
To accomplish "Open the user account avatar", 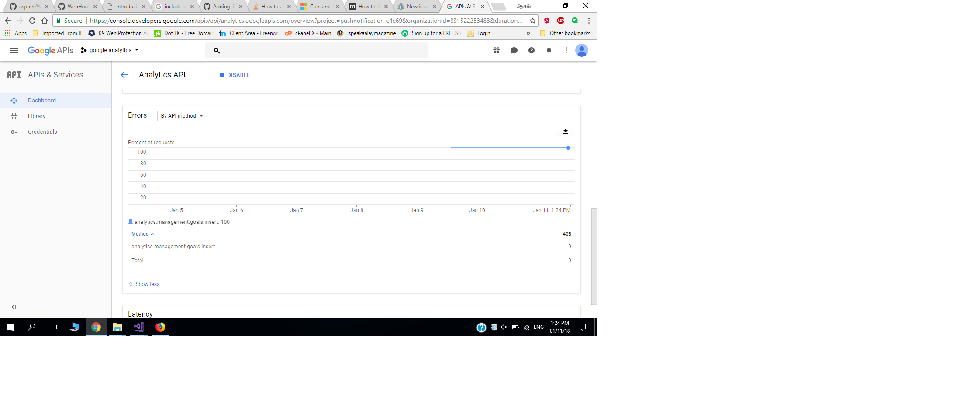I will (x=581, y=50).
